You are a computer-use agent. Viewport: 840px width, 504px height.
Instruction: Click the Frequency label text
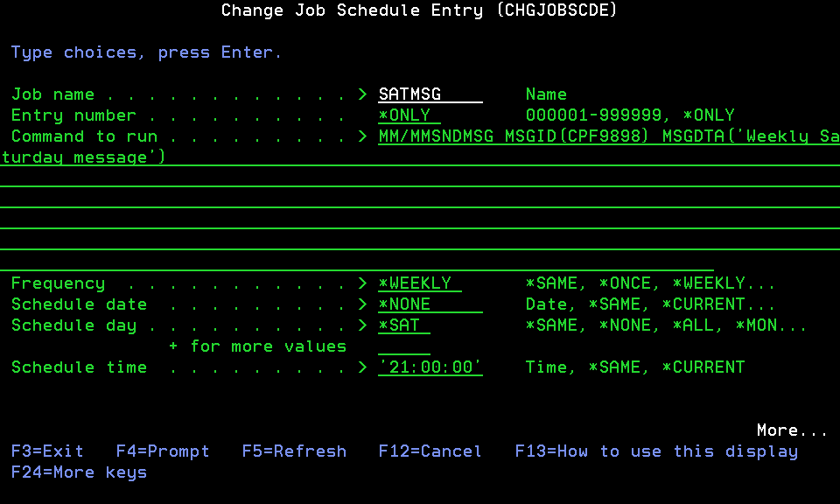(x=58, y=283)
